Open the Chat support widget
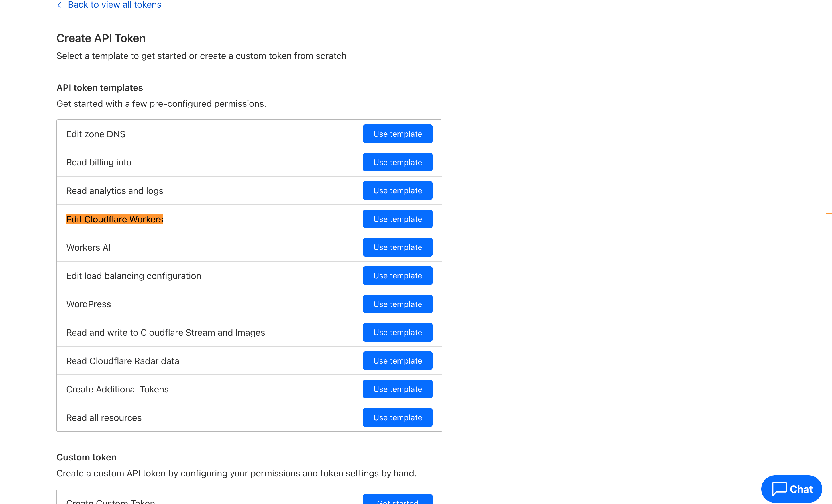The height and width of the screenshot is (504, 832). (x=791, y=489)
